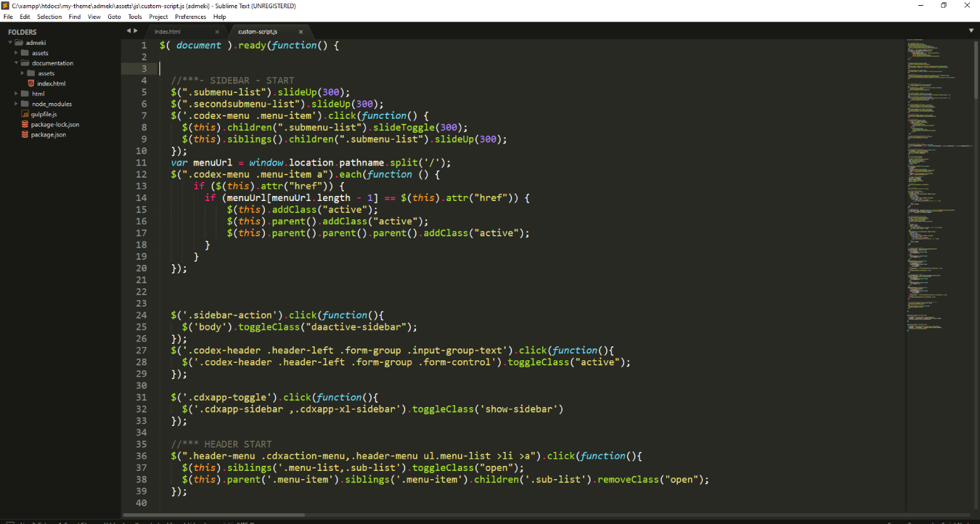The height and width of the screenshot is (524, 980).
Task: Jump to a section using the code minimap
Action: pos(936,190)
